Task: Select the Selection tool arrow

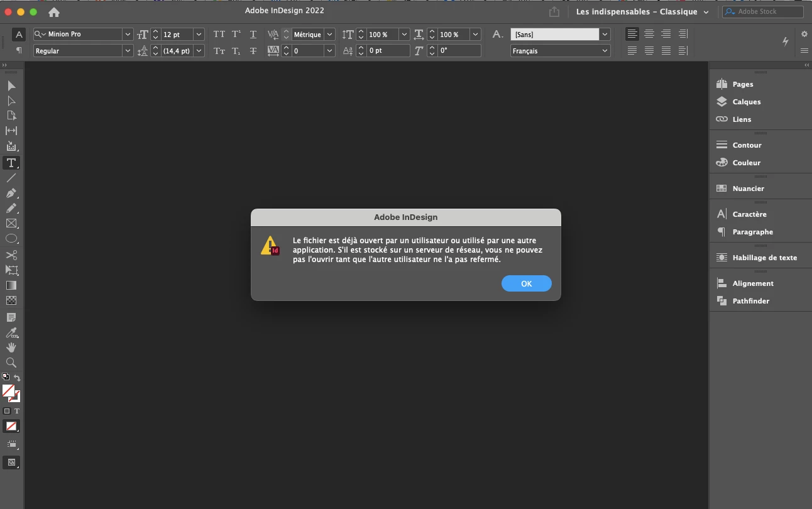Action: 11,85
